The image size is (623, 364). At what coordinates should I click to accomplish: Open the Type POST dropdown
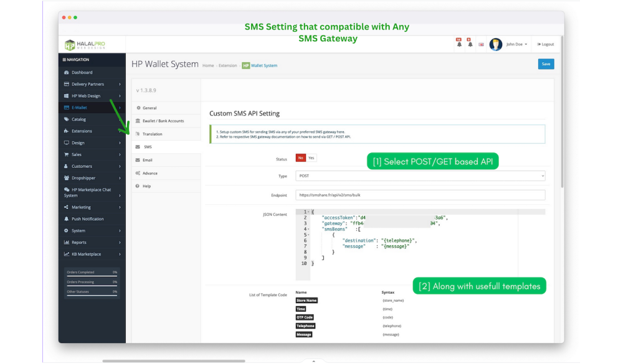(x=420, y=176)
